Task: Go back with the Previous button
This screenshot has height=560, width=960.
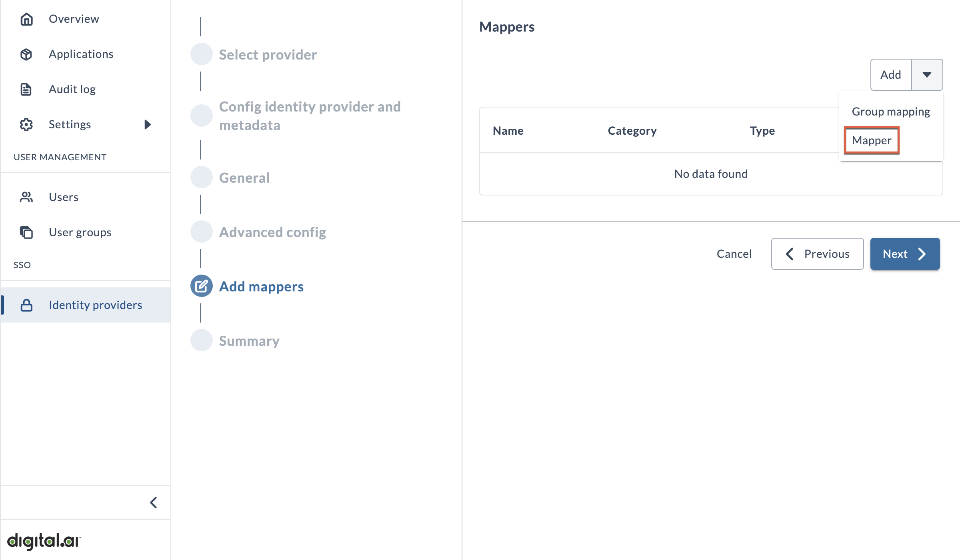Action: click(x=817, y=254)
